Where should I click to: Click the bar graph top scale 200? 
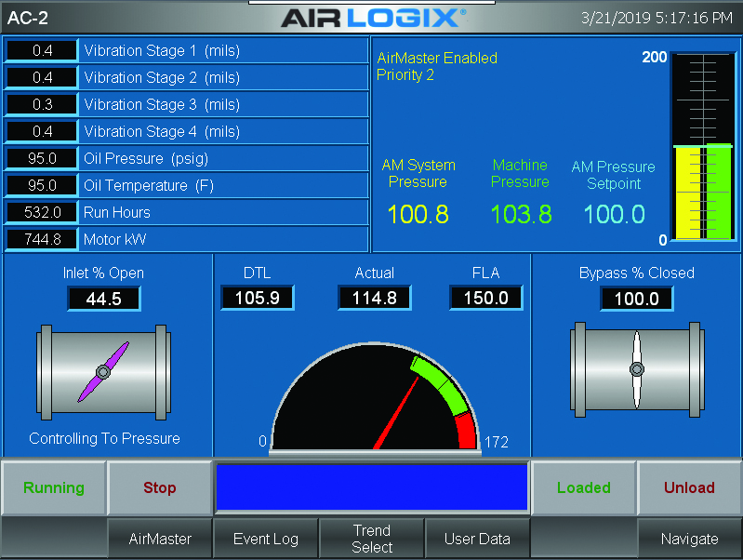pos(655,57)
